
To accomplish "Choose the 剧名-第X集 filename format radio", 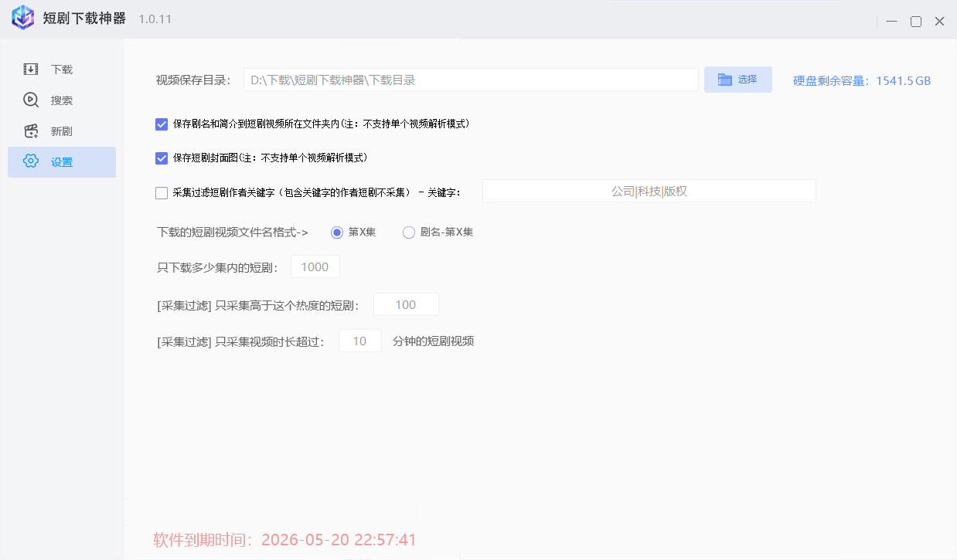I will 409,232.
